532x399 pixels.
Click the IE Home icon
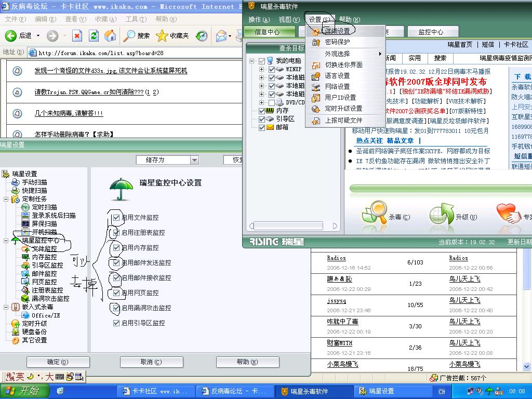click(110, 36)
